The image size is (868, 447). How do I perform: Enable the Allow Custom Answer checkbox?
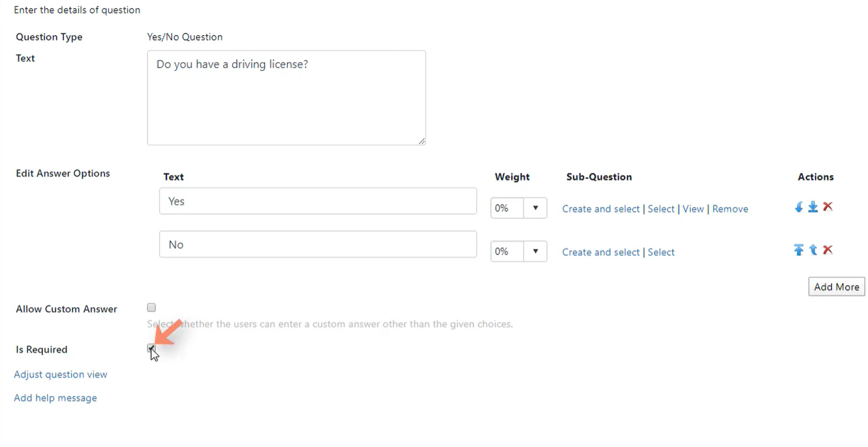pos(152,307)
